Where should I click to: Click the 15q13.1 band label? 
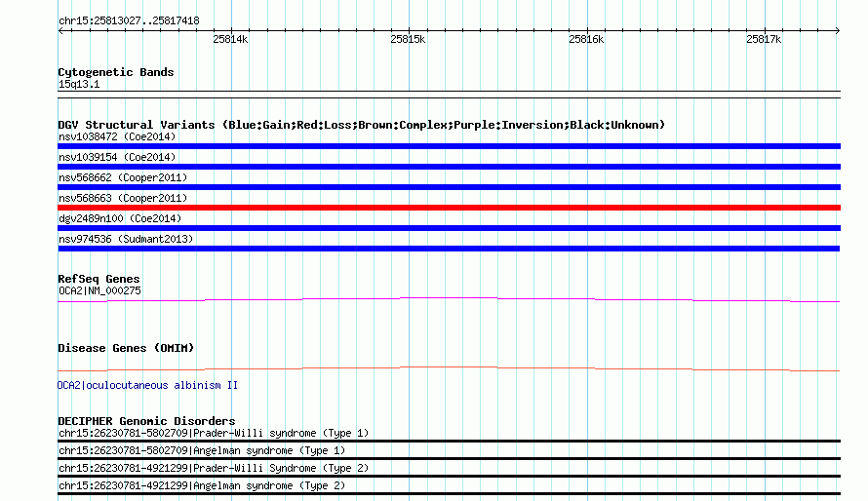click(79, 84)
